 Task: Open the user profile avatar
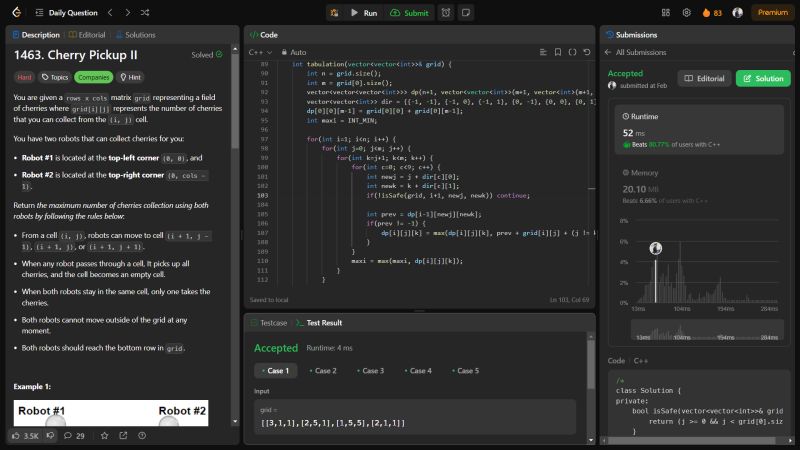(x=737, y=13)
